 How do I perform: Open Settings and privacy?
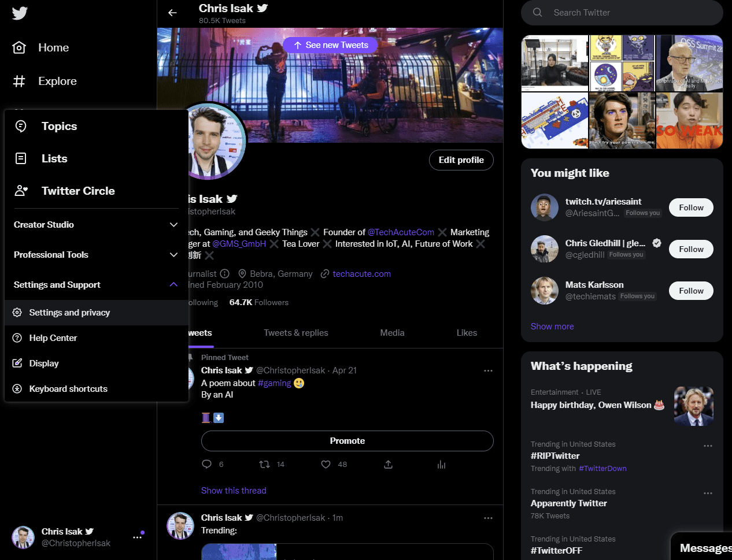click(97, 313)
